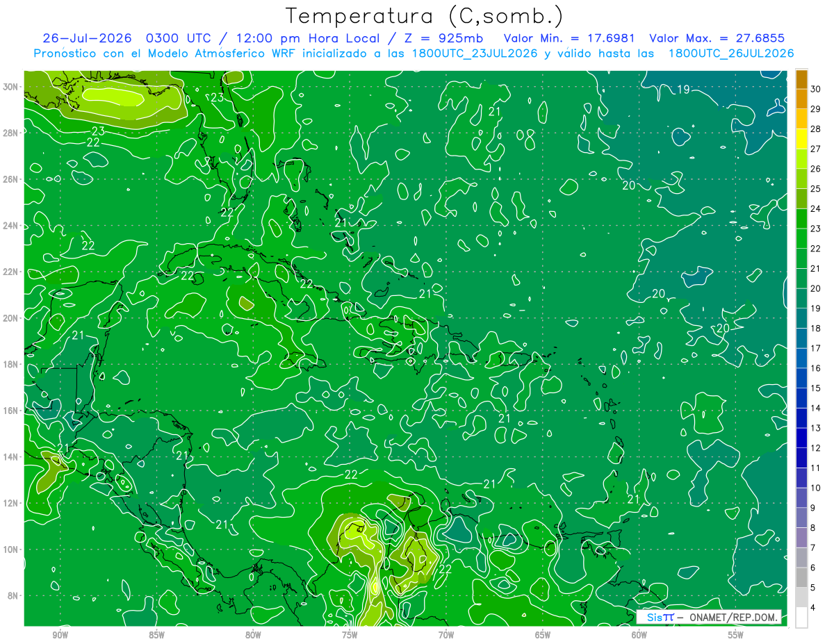834x644 pixels.
Task: Click the color scale label "16"
Action: (816, 368)
